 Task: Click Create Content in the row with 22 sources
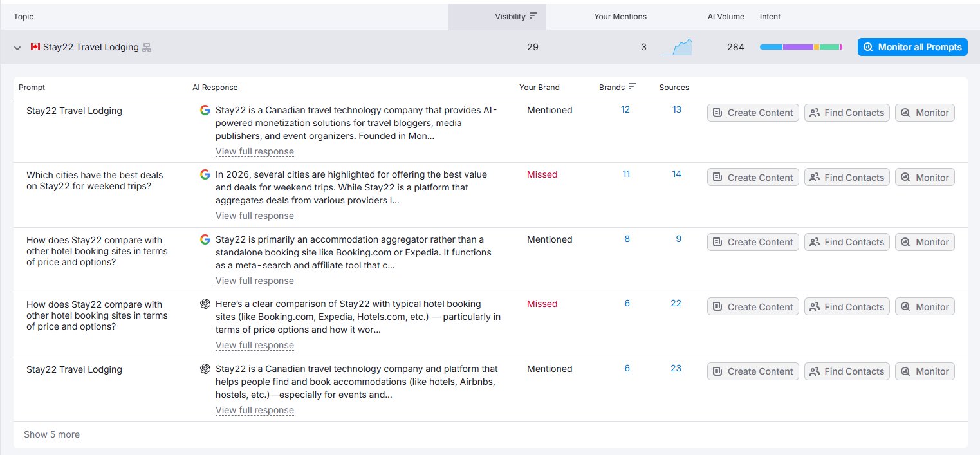point(753,307)
